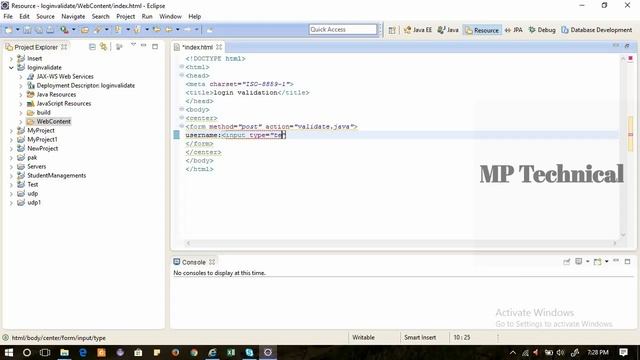Click the Save All toolbar icon

(x=39, y=30)
